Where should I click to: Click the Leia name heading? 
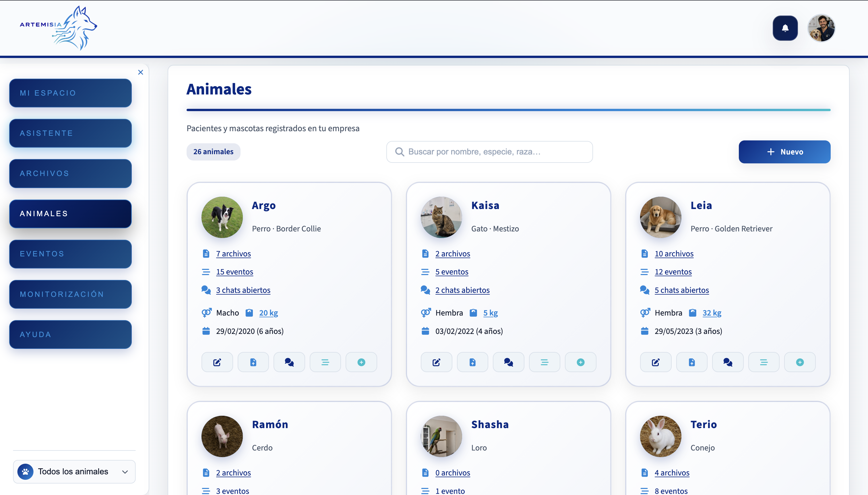[701, 206]
